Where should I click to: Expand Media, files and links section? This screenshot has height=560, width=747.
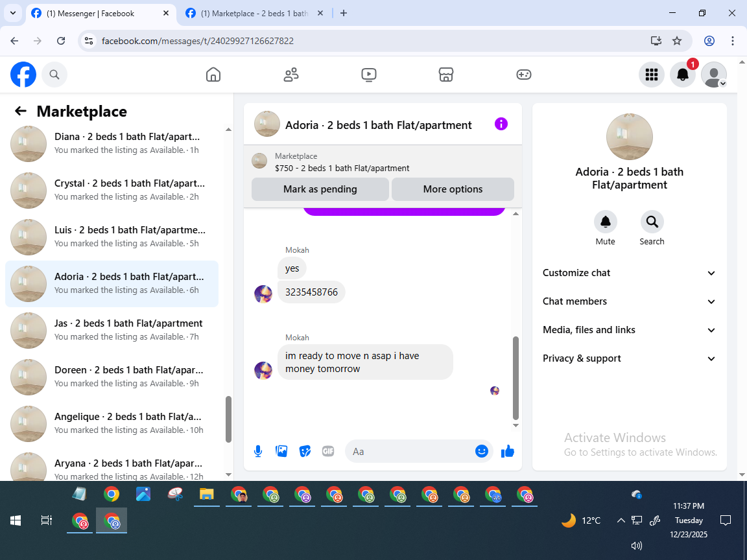(630, 330)
